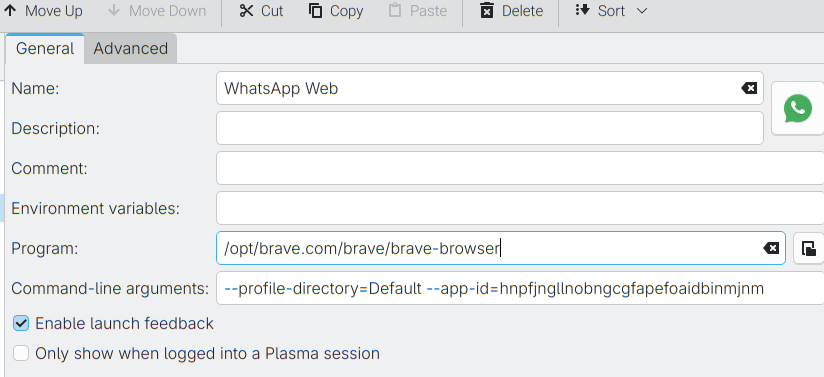Click into the Comment input field
Screen dimensions: 824x377
(520, 168)
